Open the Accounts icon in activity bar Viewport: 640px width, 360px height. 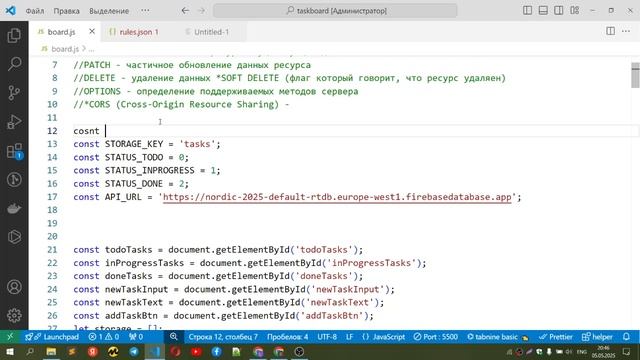[x=14, y=287]
